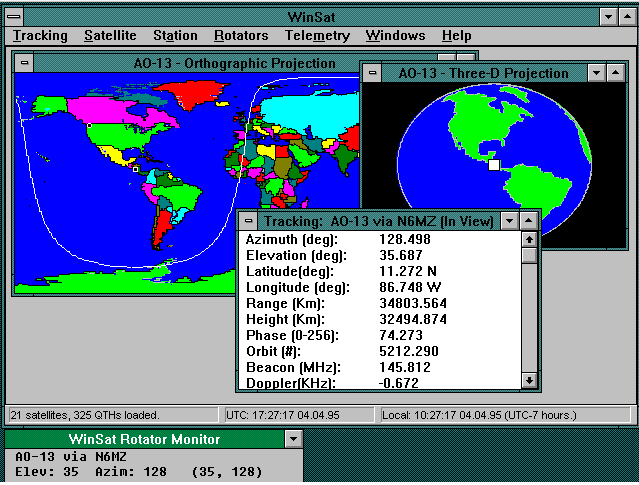
Task: Click 'AO-13 via N6MZ' in Rotator Monitor
Action: pos(71,456)
